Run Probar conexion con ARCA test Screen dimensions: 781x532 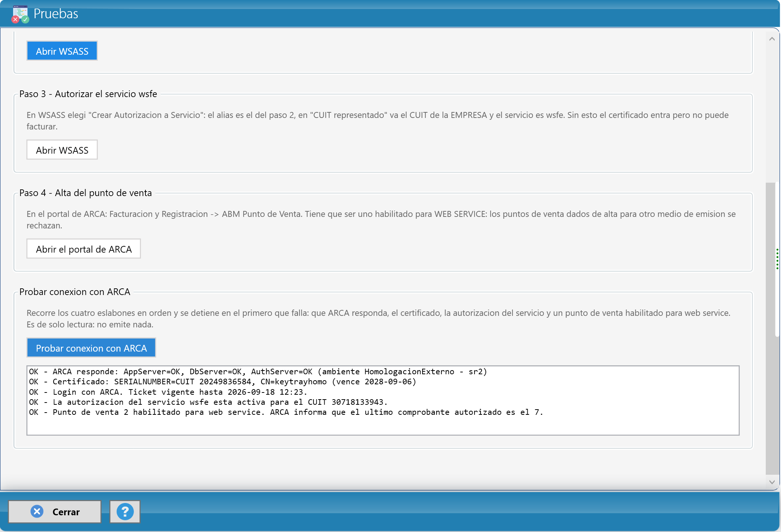tap(91, 348)
